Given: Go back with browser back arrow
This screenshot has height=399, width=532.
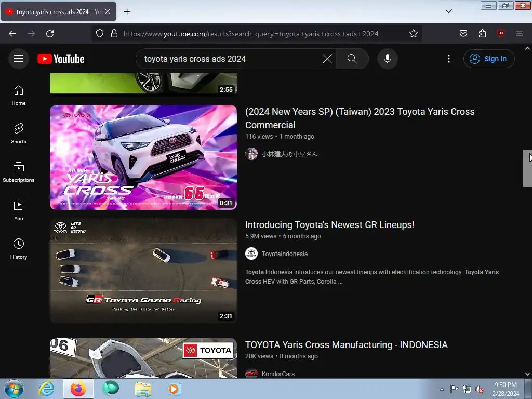Looking at the screenshot, I should (x=12, y=34).
